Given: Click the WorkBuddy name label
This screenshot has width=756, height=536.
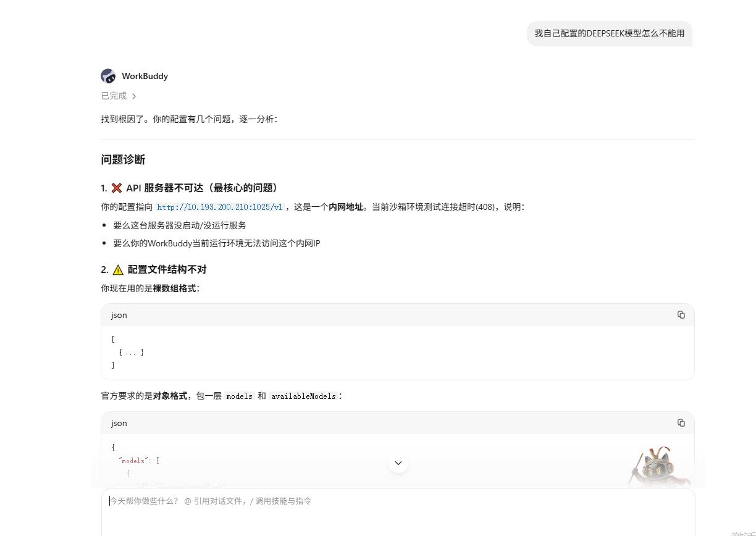Looking at the screenshot, I should [145, 76].
